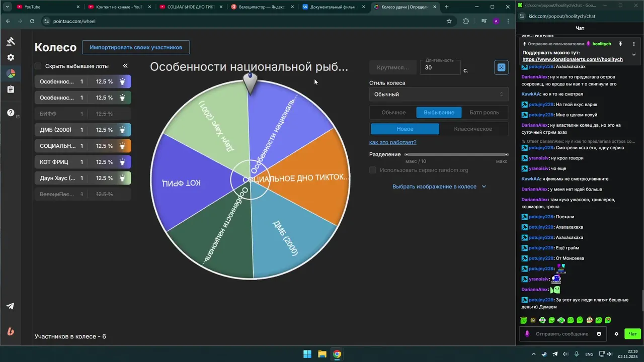The width and height of the screenshot is (644, 362).
Task: Open the help question-mark icon
Action: pos(11,113)
